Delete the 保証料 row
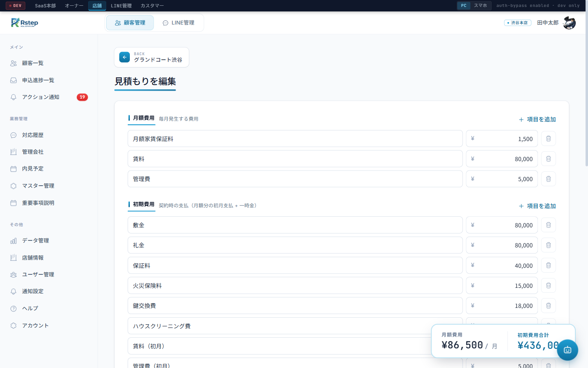 click(548, 265)
